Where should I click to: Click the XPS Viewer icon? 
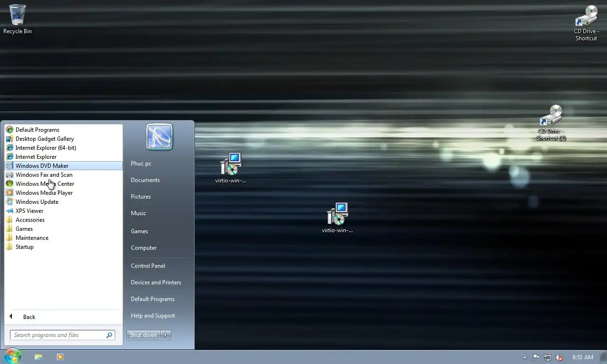9,211
